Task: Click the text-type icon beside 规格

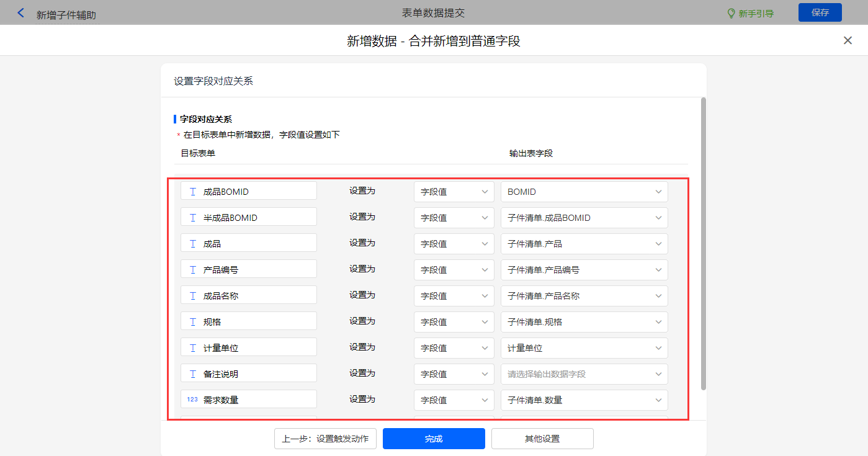Action: (x=193, y=322)
